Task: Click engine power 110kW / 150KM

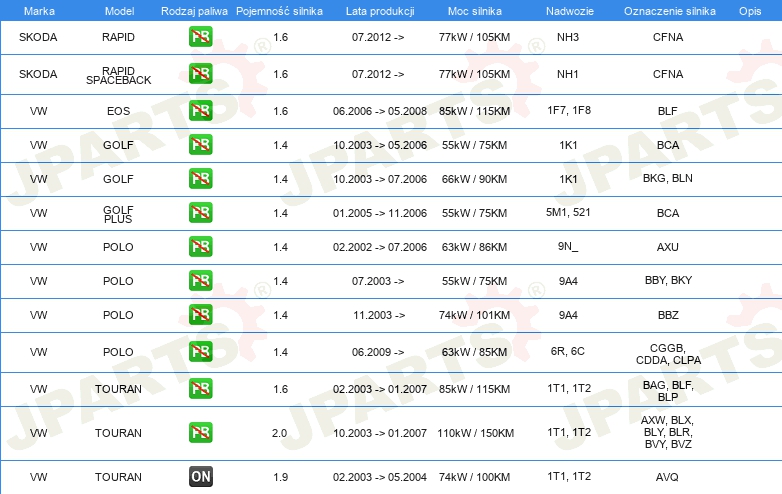Action: 475,433
